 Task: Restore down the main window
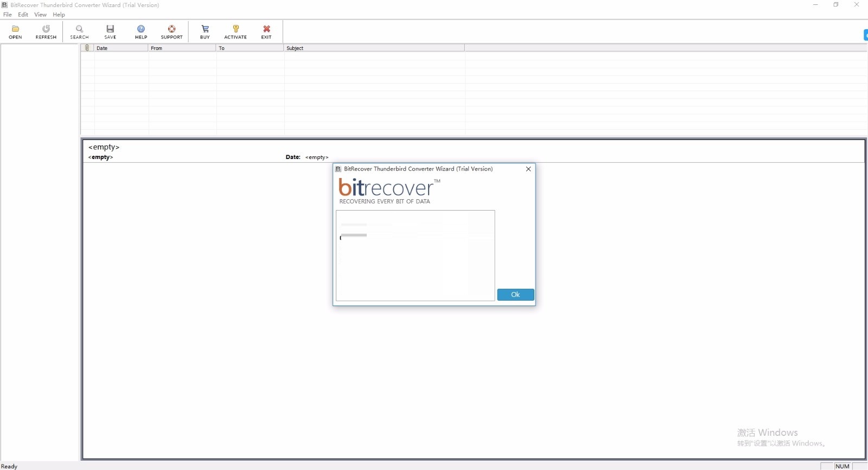836,5
